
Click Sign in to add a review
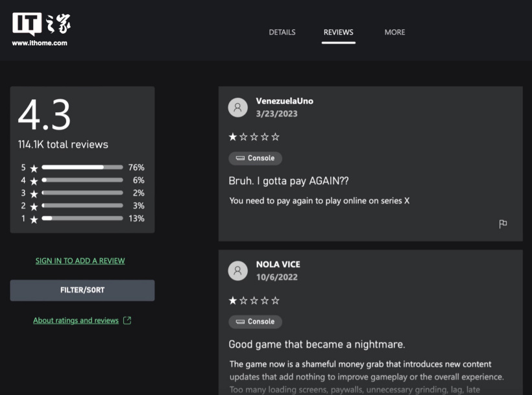click(x=80, y=261)
